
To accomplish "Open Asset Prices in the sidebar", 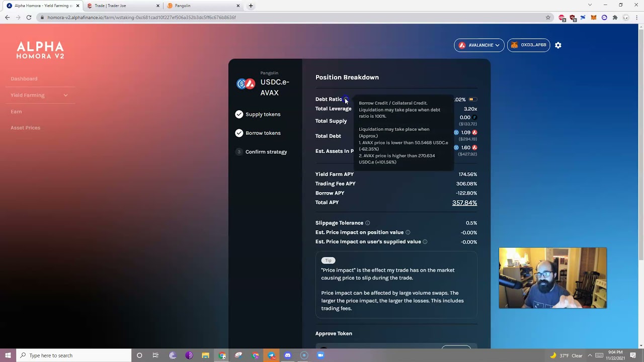I will [x=26, y=128].
